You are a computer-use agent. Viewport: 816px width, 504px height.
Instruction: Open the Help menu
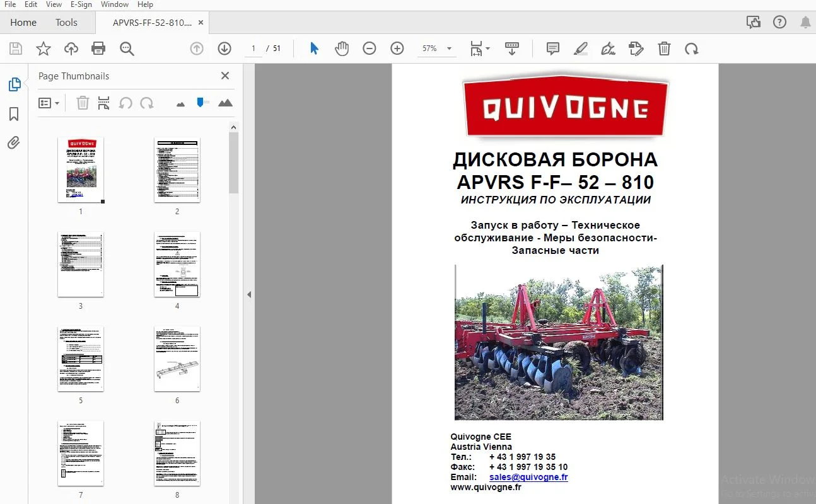point(145,4)
